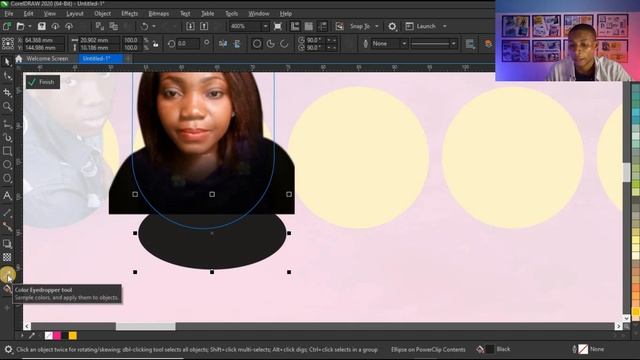Select the Pick tool
This screenshot has width=640, height=360.
pos(7,62)
